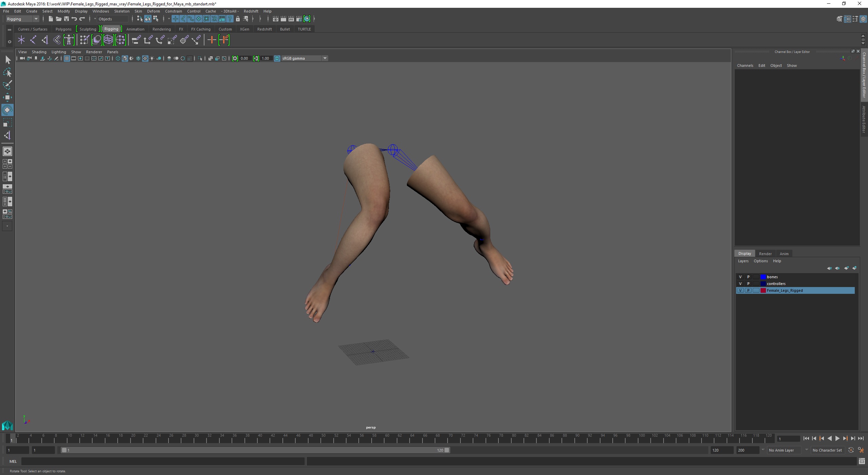Open the shelf tab switcher menu icon

click(9, 30)
